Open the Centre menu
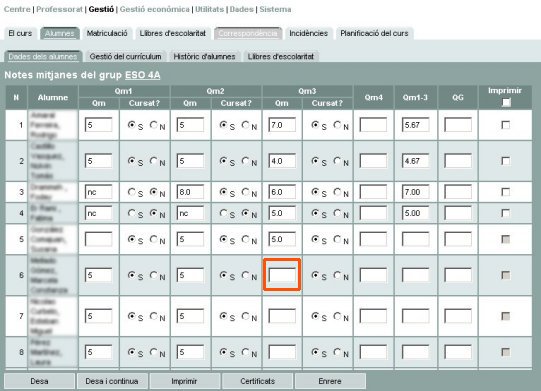This screenshot has width=541, height=391. click(x=17, y=9)
